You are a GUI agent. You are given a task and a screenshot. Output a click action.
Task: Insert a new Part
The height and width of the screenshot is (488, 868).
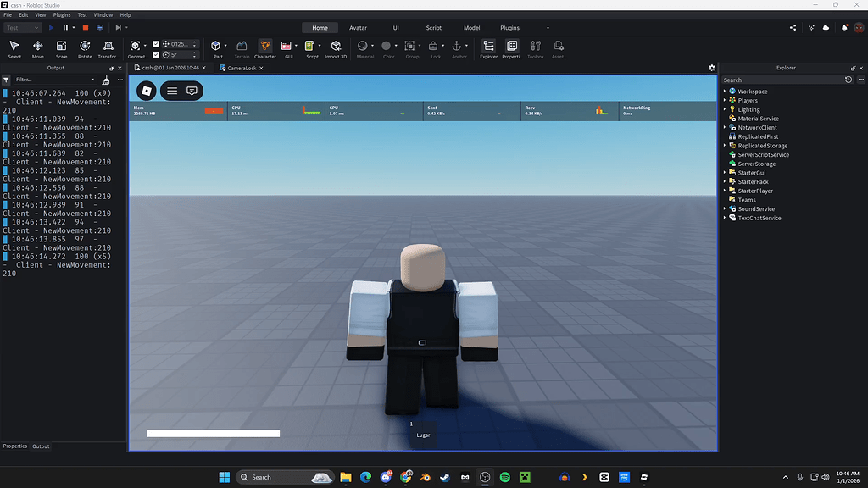pos(216,48)
